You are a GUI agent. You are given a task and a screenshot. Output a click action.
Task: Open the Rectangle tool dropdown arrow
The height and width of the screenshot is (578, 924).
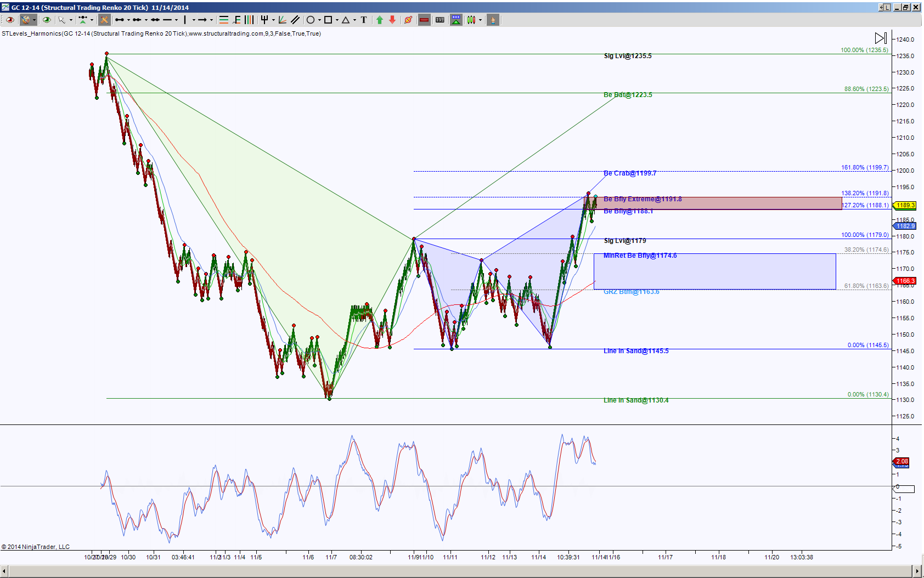337,20
